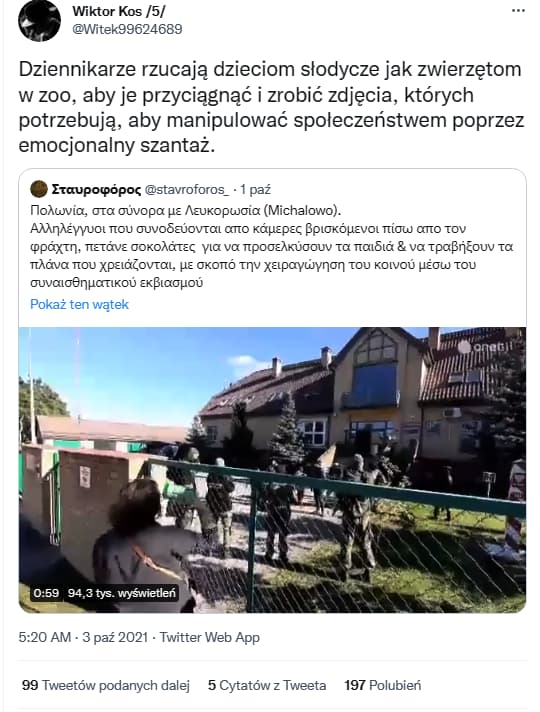The image size is (540, 712).
Task: Click the 94,3 tys. wyświetleń view count
Action: [122, 593]
